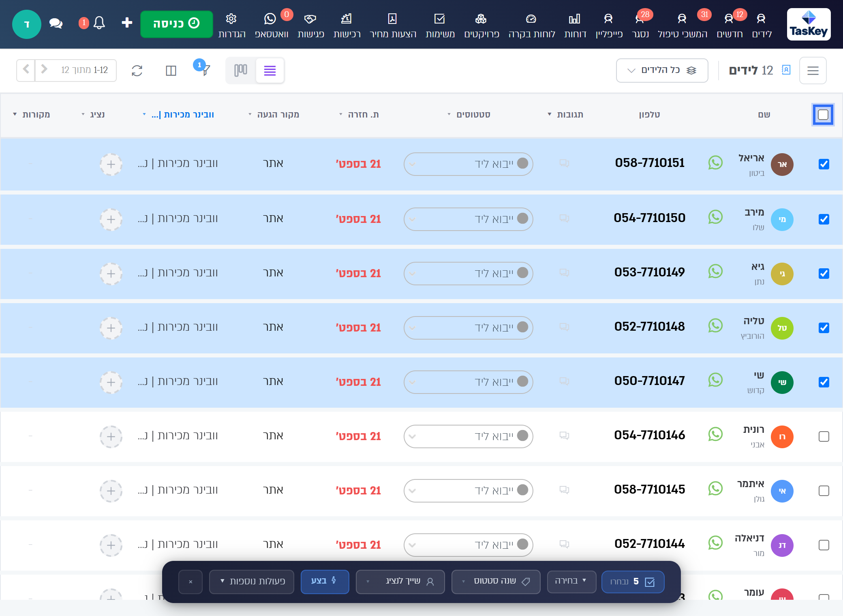This screenshot has height=616, width=843.
Task: Click the TasKey logo
Action: (809, 24)
